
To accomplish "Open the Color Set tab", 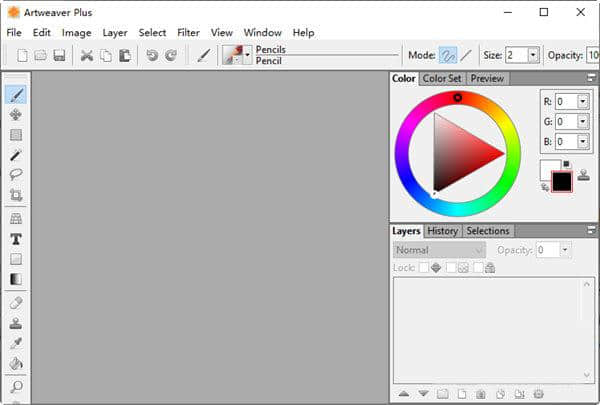I will click(x=442, y=78).
